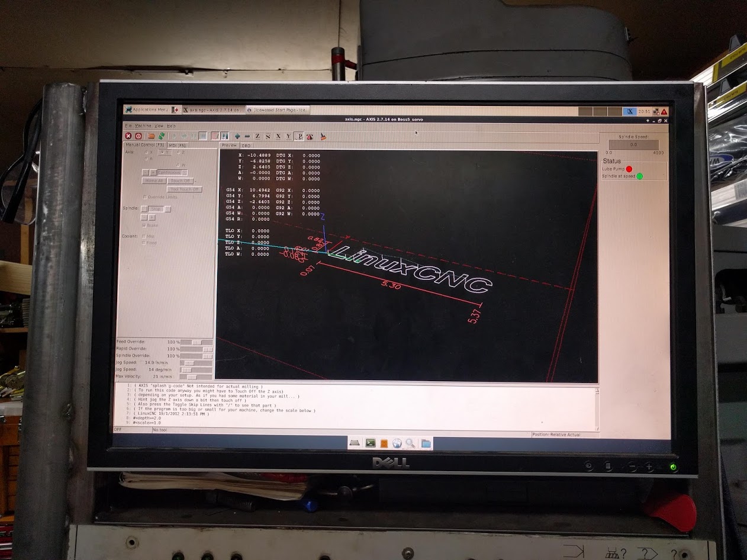Adjust the Max Velocity slider
Image resolution: width=747 pixels, height=560 pixels.
click(196, 376)
